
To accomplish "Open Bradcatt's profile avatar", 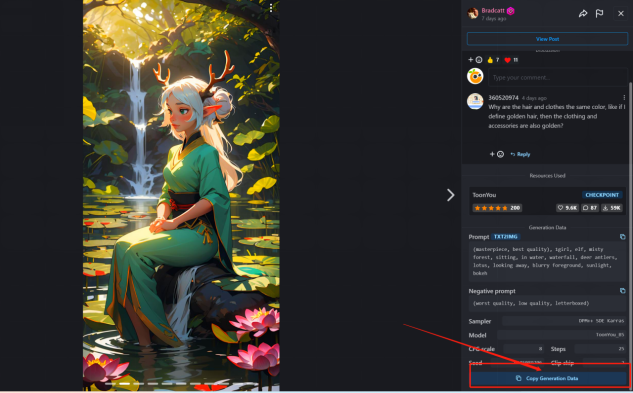I will [x=473, y=13].
